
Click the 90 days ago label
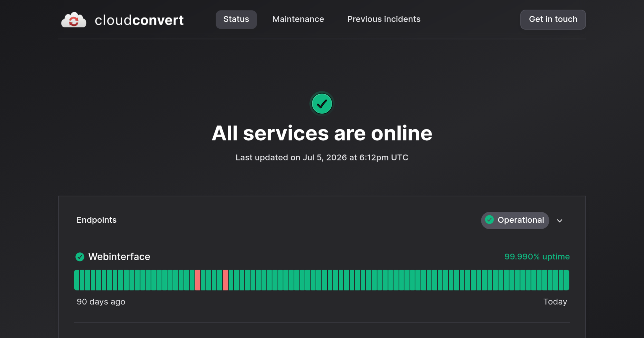point(101,302)
